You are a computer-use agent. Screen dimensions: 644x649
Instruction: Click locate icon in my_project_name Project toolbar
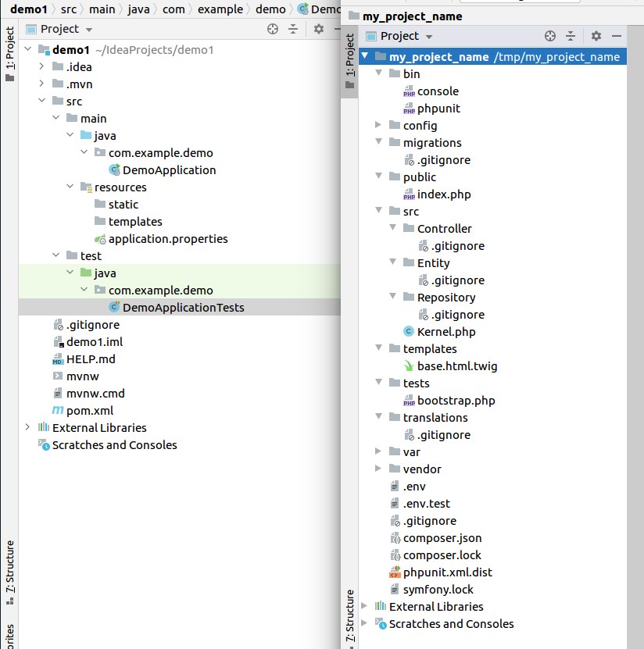(550, 36)
